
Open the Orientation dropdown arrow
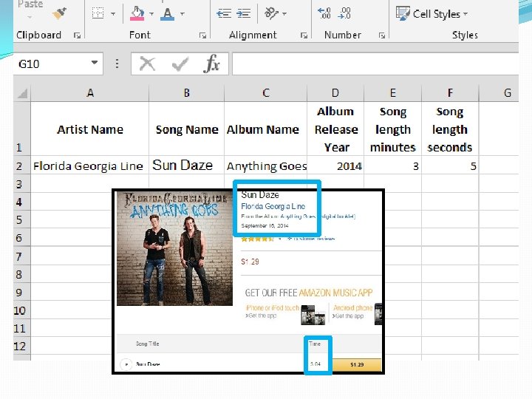284,14
